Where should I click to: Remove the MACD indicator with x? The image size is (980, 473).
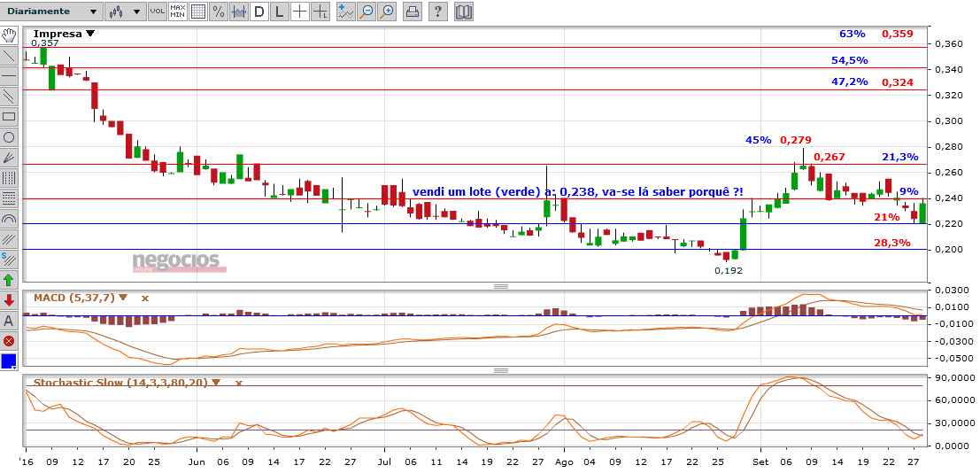tap(145, 298)
